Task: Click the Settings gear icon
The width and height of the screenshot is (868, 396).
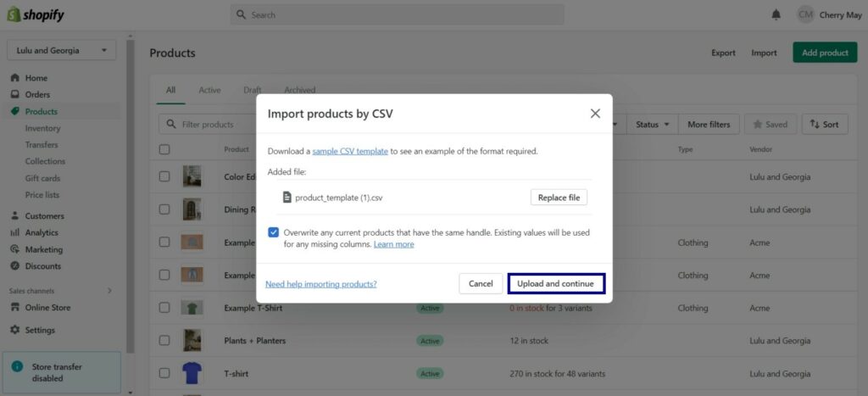Action: pyautogui.click(x=15, y=330)
